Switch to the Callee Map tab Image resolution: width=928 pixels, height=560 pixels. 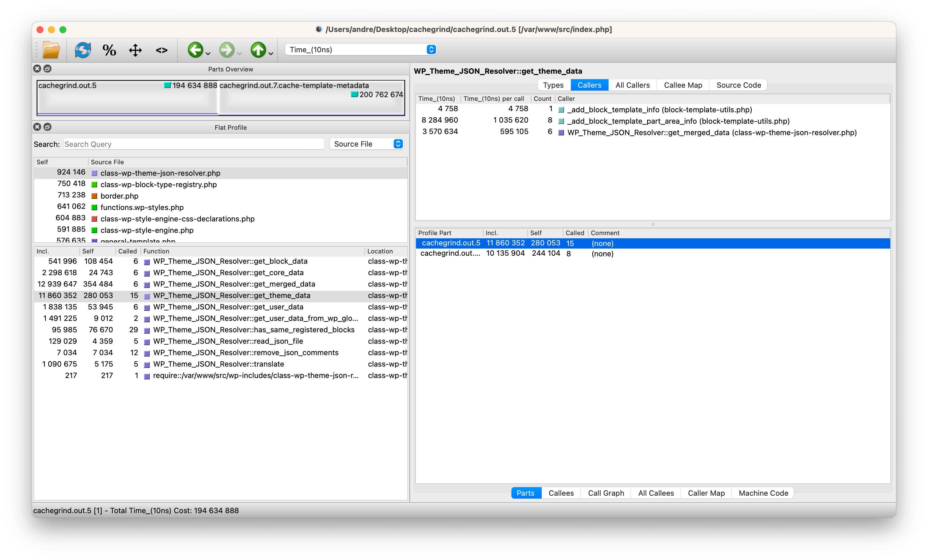(683, 85)
